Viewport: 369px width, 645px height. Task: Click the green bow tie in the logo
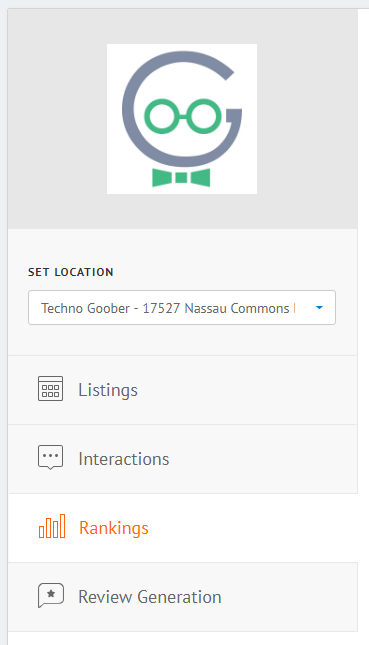click(x=181, y=177)
